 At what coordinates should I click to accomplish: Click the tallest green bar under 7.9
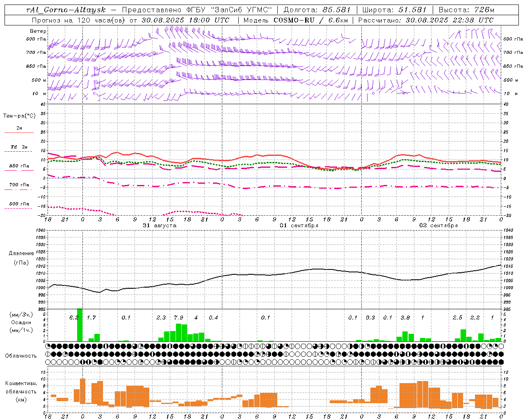178,333
